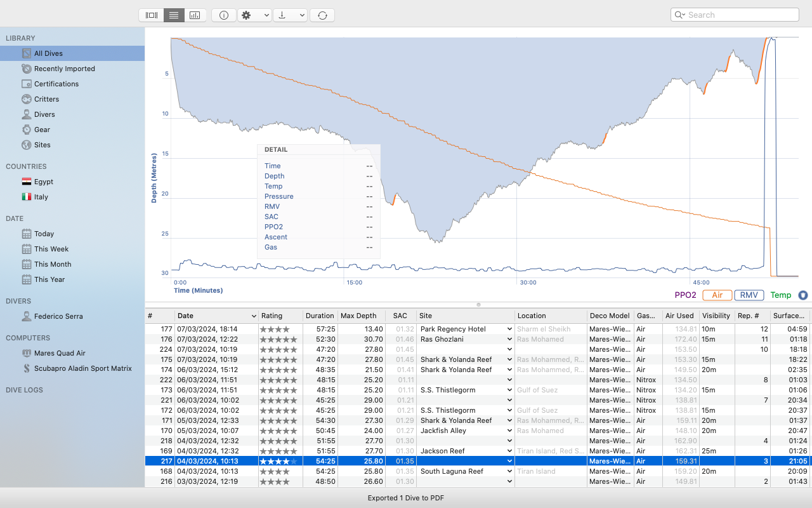The image size is (812, 508).
Task: Click the Air Used column header
Action: tap(679, 316)
